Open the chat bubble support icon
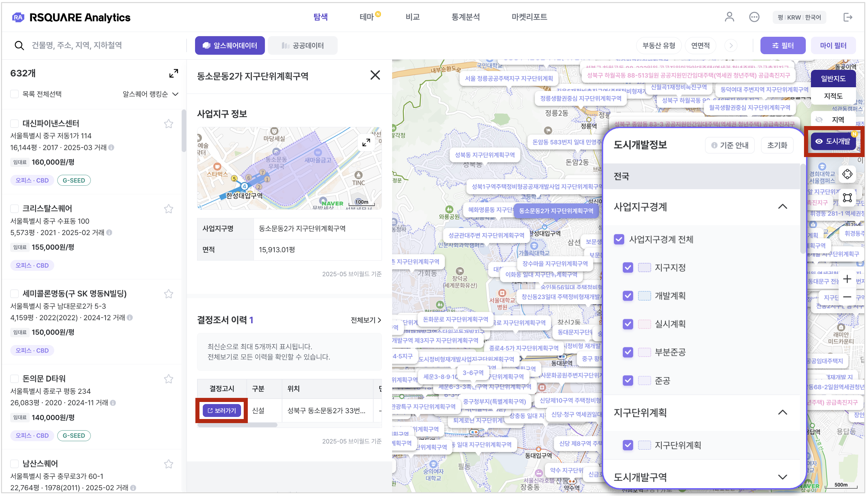Viewport: 868px width, 496px height. tap(754, 17)
